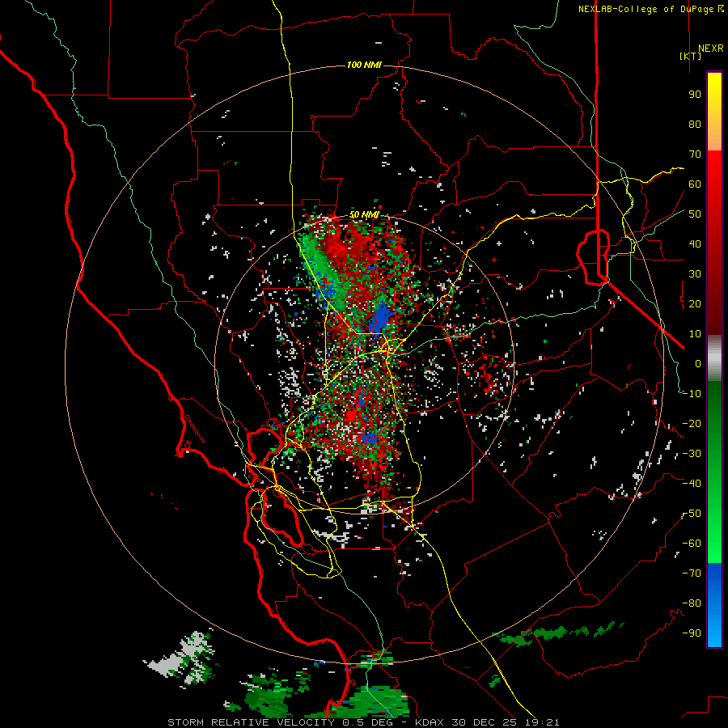
Task: Click the -70 value on the velocity scale
Action: pyautogui.click(x=692, y=574)
